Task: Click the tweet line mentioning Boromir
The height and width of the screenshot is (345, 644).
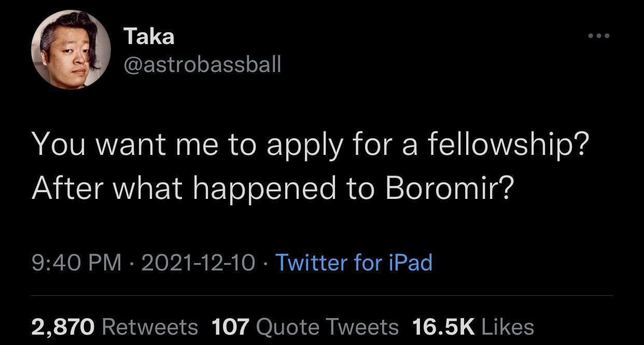Action: pyautogui.click(x=273, y=190)
